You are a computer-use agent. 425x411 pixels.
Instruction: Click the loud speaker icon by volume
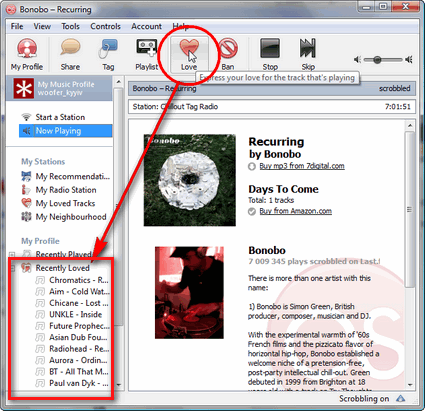coord(409,60)
